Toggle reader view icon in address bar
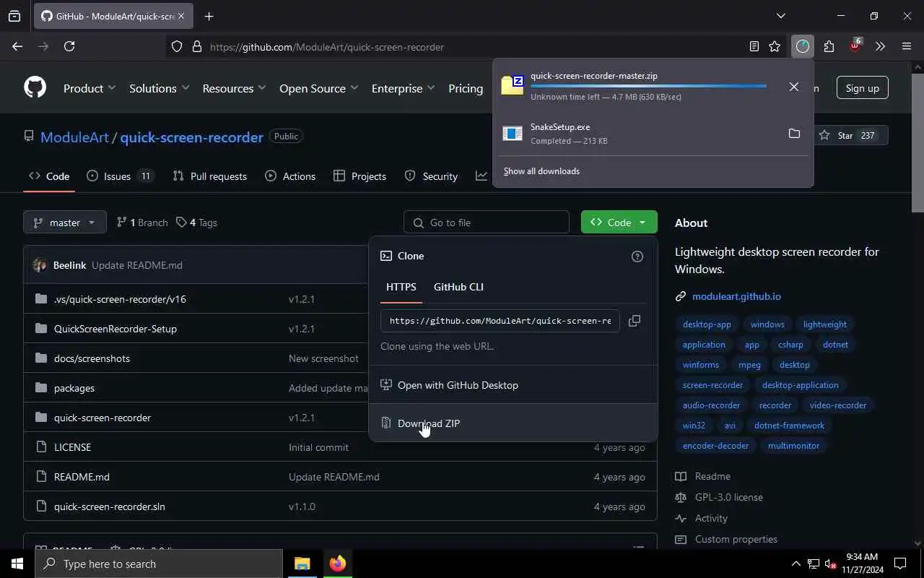 click(754, 46)
